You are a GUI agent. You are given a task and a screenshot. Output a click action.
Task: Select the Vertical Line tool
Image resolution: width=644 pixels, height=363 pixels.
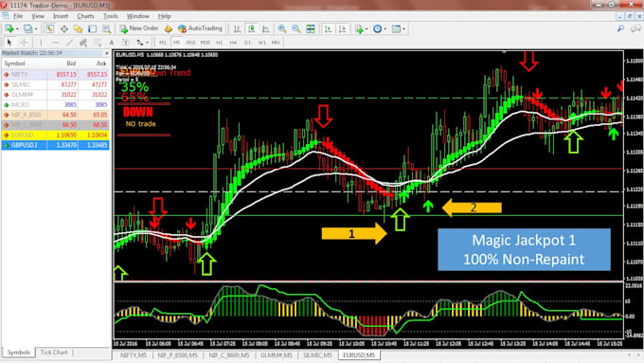pos(41,43)
